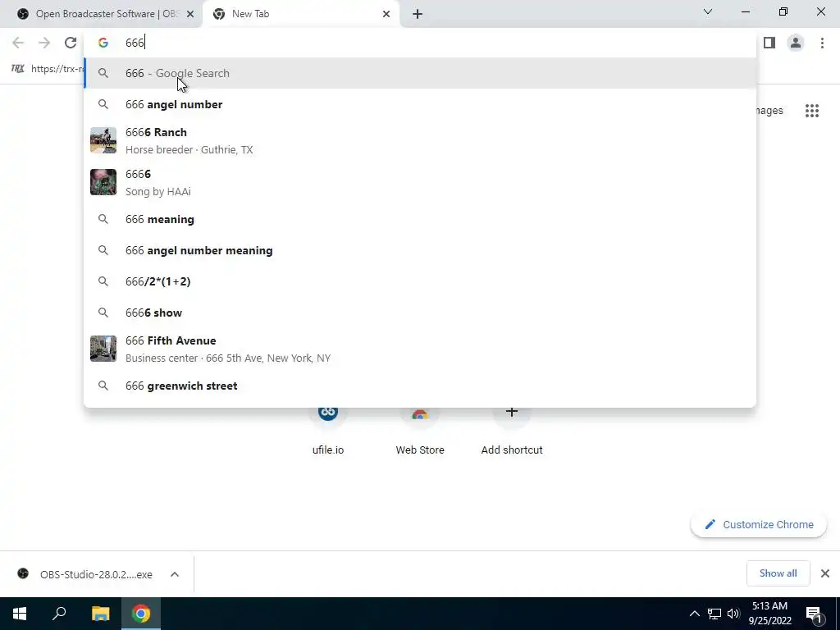Close the New Tab tab
This screenshot has width=840, height=630.
(x=386, y=15)
